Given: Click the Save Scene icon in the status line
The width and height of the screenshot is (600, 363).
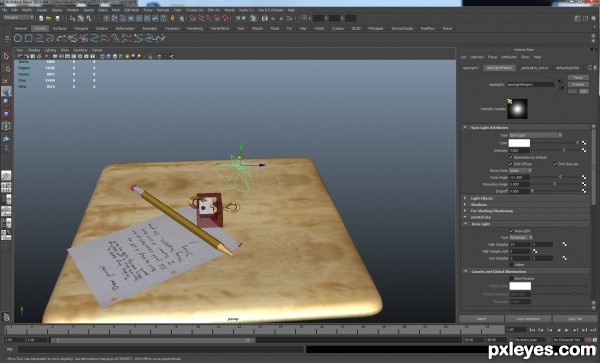Looking at the screenshot, I should point(57,18).
